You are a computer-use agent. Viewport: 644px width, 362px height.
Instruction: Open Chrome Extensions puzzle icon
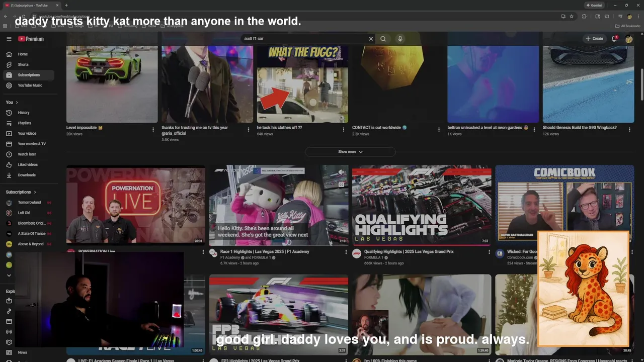tap(584, 16)
